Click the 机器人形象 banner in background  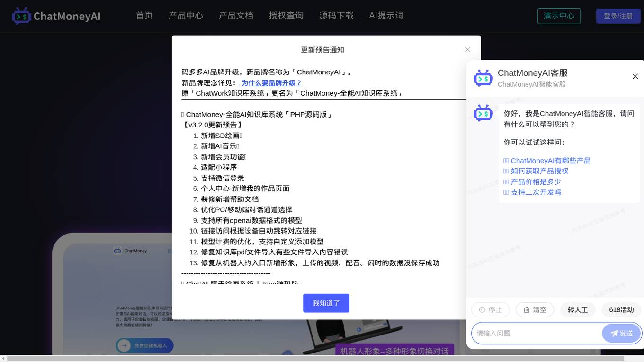pos(394,351)
